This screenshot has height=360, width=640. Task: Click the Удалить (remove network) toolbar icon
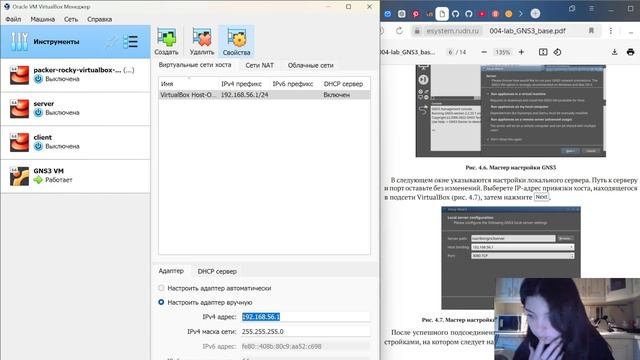202,41
